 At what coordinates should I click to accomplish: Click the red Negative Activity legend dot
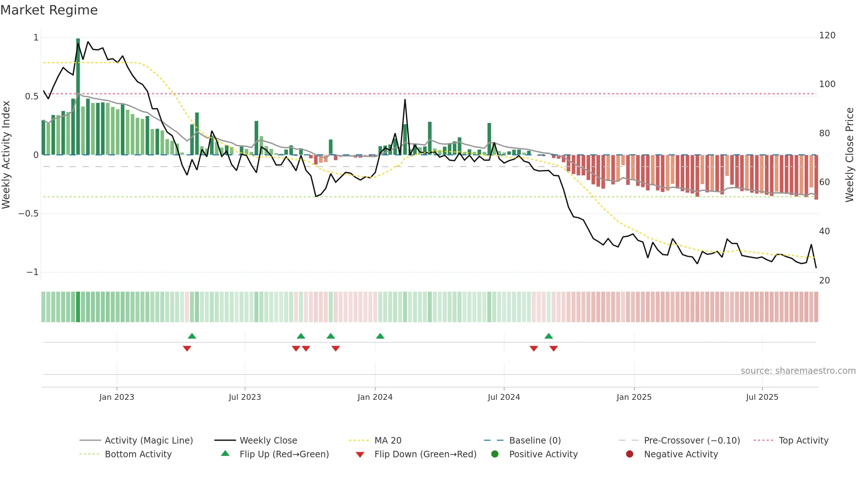[630, 454]
